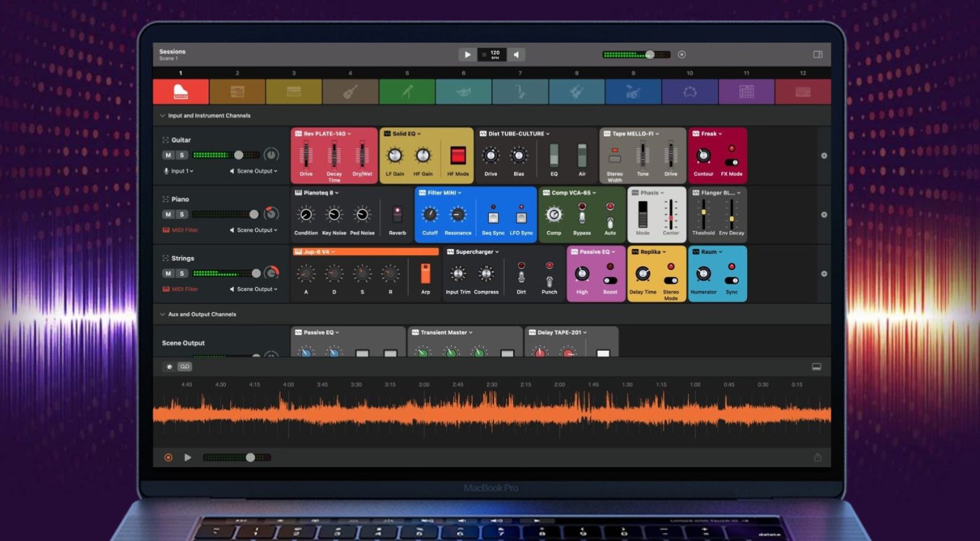Add a plugin to the Guitar channel

pyautogui.click(x=824, y=156)
